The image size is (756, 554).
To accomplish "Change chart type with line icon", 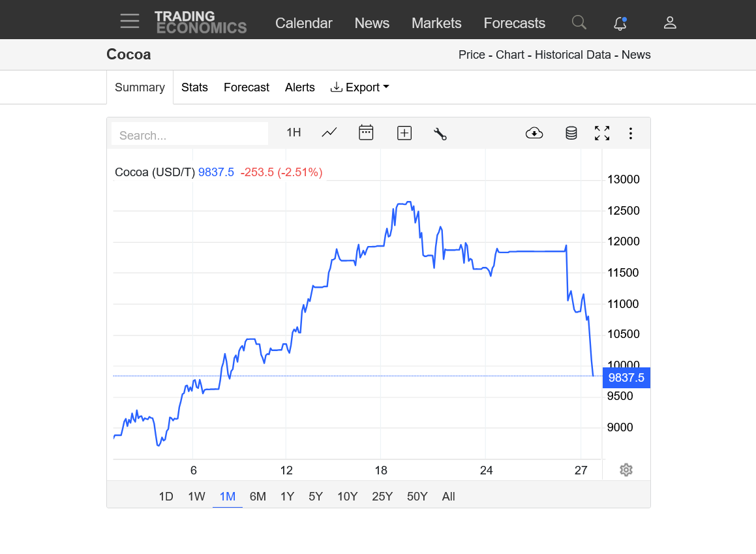I will pos(329,132).
